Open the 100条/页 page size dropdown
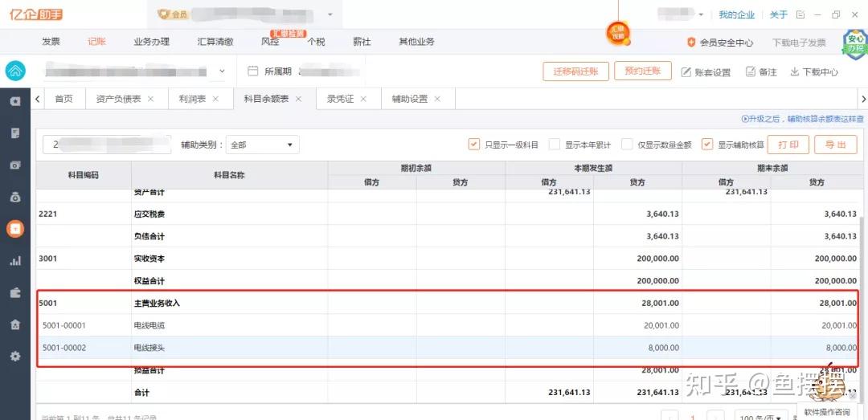Viewport: 868px width, 420px height. pyautogui.click(x=761, y=416)
